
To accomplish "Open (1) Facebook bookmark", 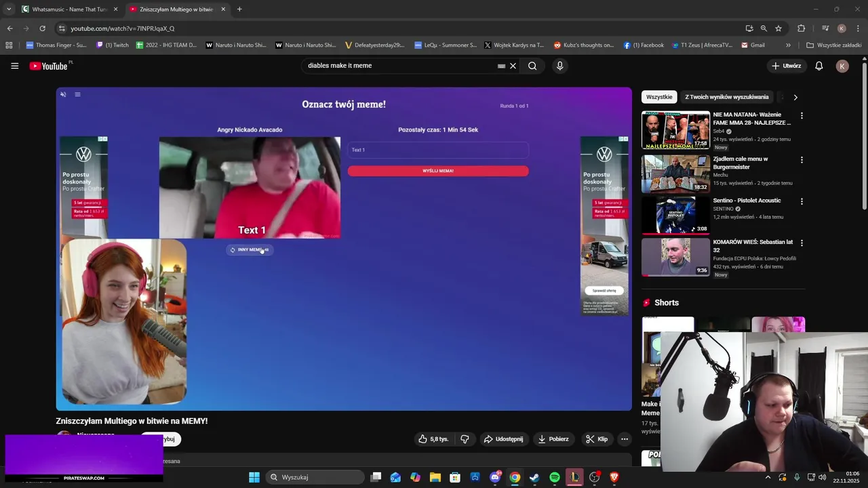I will point(643,45).
